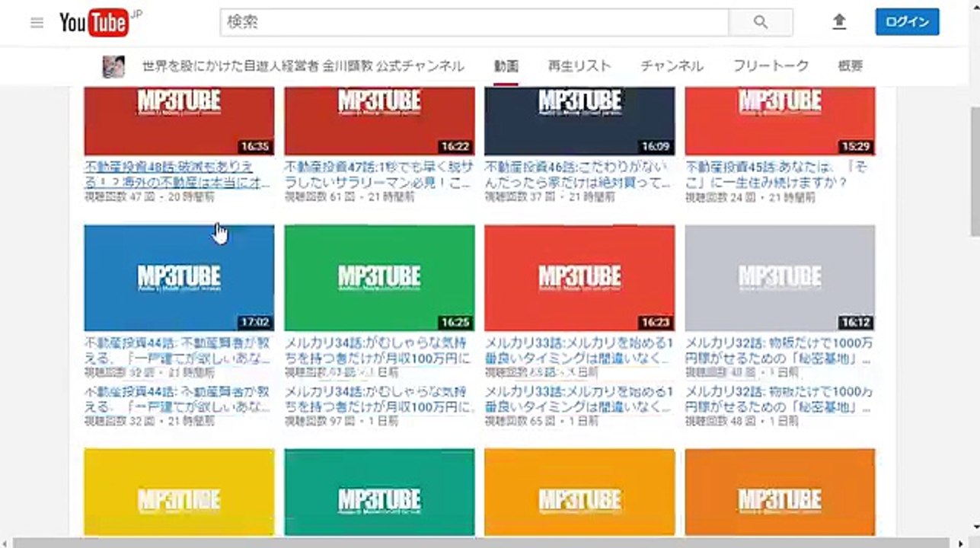The width and height of the screenshot is (980, 548).
Task: Switch to the 再生リスト tab
Action: [x=579, y=66]
